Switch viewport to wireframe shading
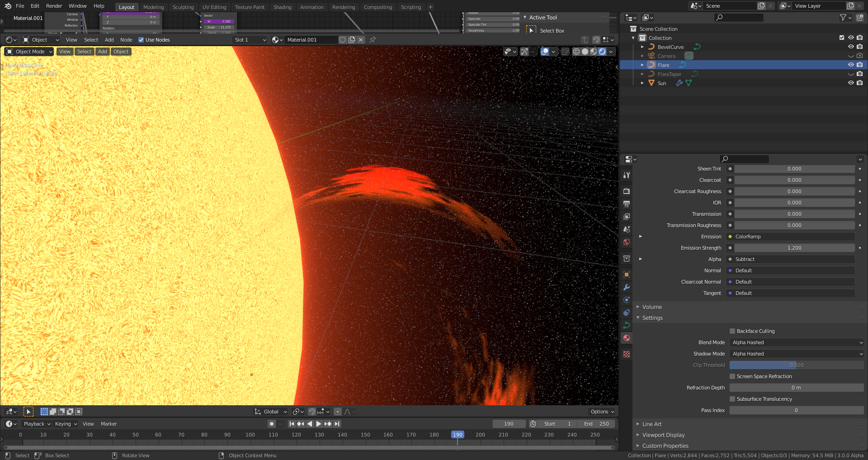This screenshot has width=868, height=460. [576, 52]
